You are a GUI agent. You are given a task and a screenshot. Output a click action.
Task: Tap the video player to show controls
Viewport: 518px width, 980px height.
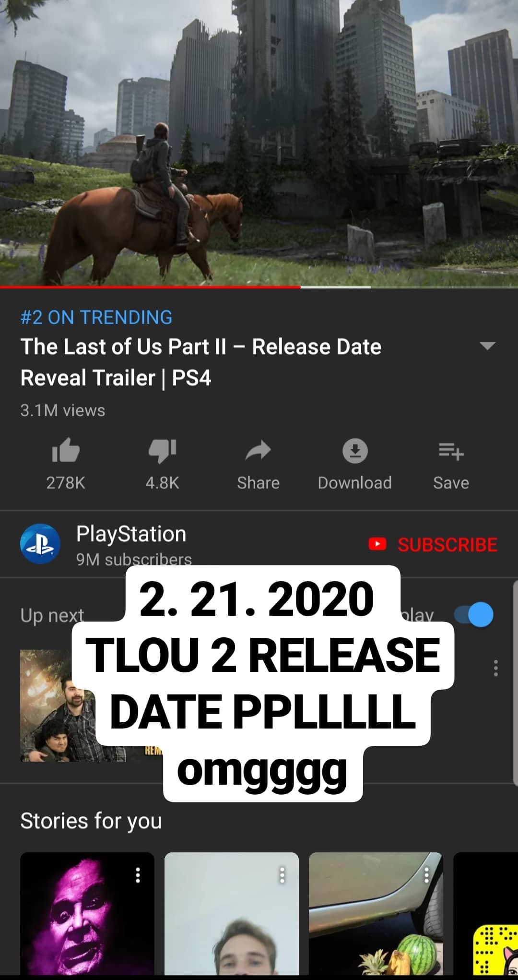point(259,143)
